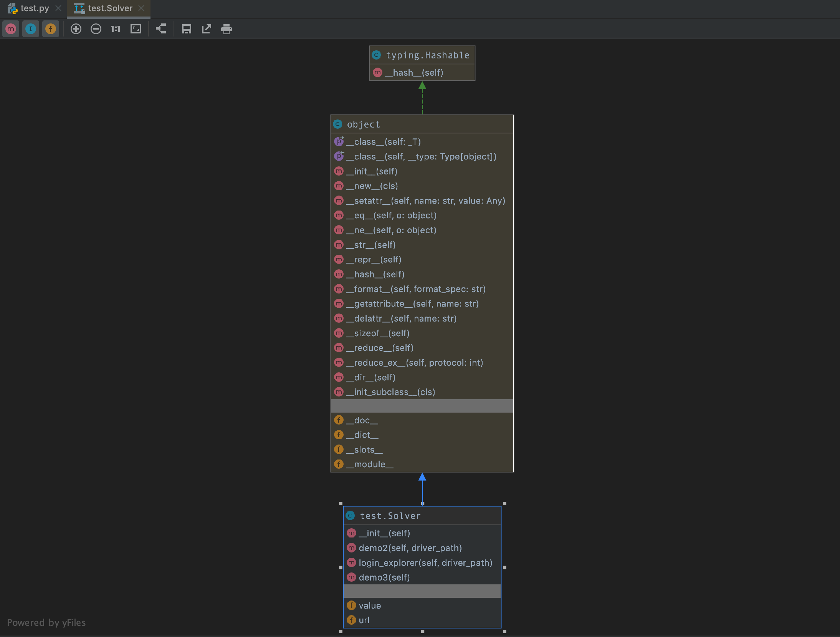Toggle Methods visibility in diagram toolbar

pos(11,29)
